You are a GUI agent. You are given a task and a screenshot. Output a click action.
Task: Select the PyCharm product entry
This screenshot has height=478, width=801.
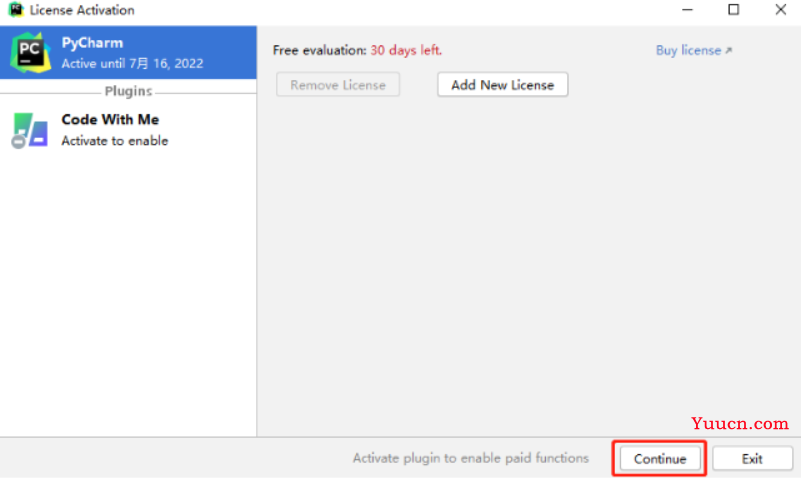click(x=128, y=53)
